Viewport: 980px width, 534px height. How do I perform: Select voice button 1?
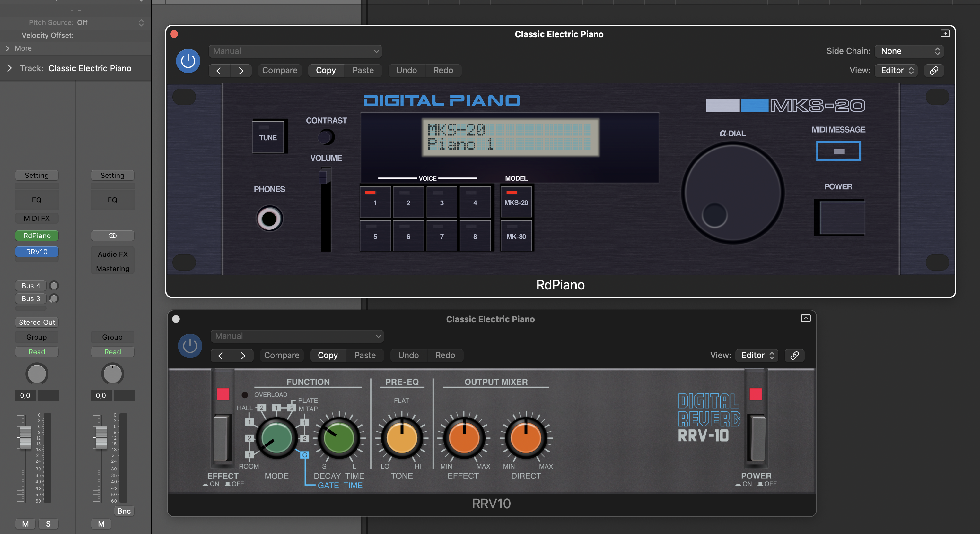[x=375, y=202]
